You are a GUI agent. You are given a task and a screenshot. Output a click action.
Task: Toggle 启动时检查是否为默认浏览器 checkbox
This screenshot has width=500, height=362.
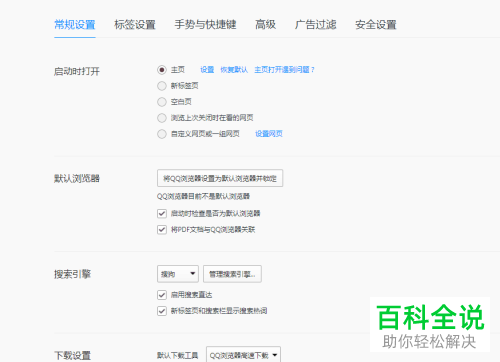click(162, 213)
